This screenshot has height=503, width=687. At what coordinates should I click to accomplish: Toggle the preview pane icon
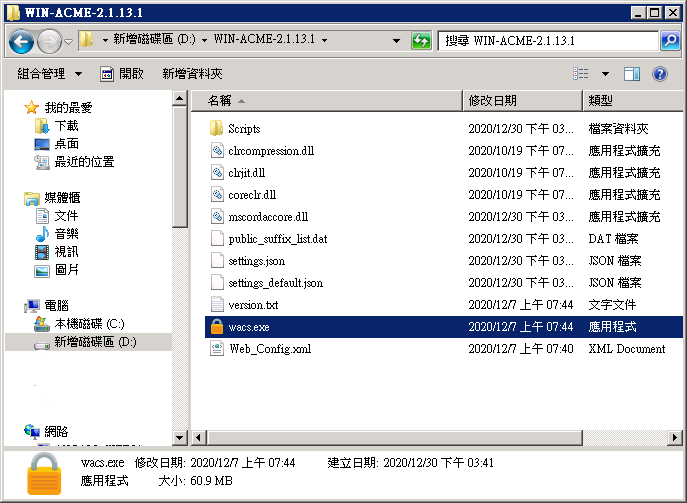[631, 74]
